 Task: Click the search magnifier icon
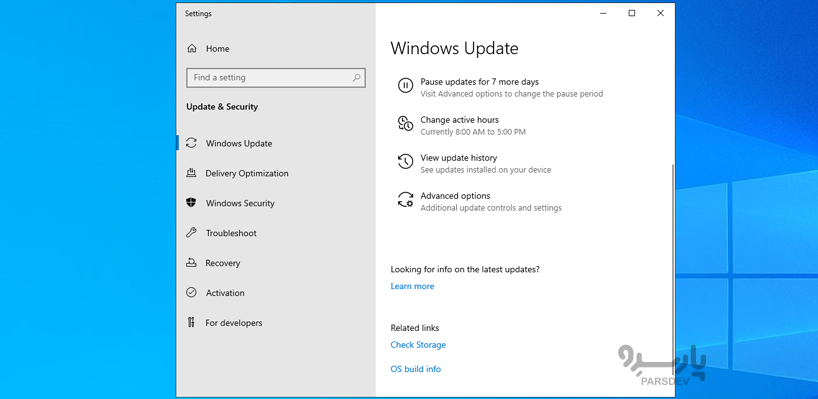tap(356, 78)
